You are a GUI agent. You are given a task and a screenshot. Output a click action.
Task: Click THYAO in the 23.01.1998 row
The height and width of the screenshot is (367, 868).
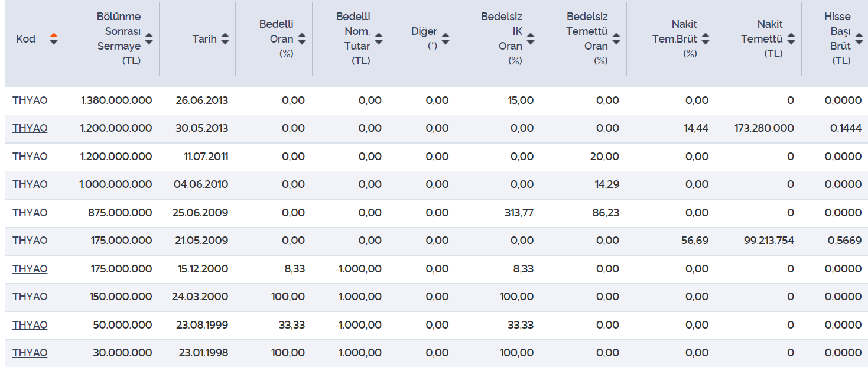(x=30, y=353)
